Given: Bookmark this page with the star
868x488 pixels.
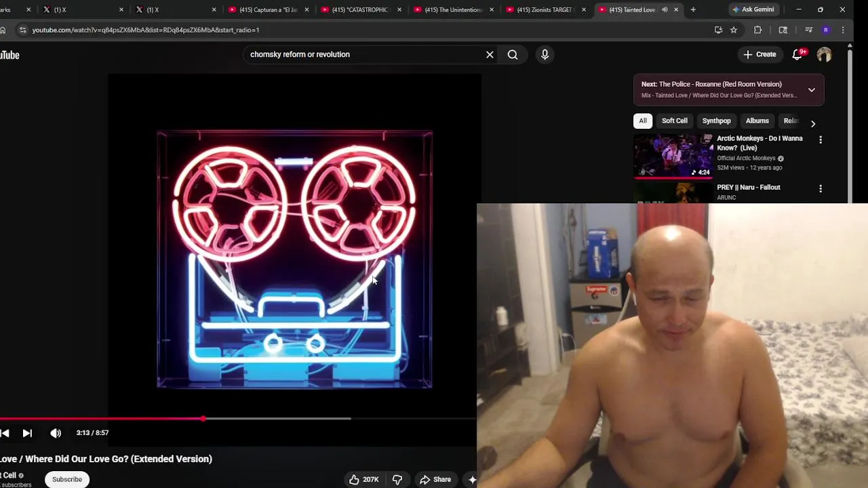Looking at the screenshot, I should coord(734,30).
